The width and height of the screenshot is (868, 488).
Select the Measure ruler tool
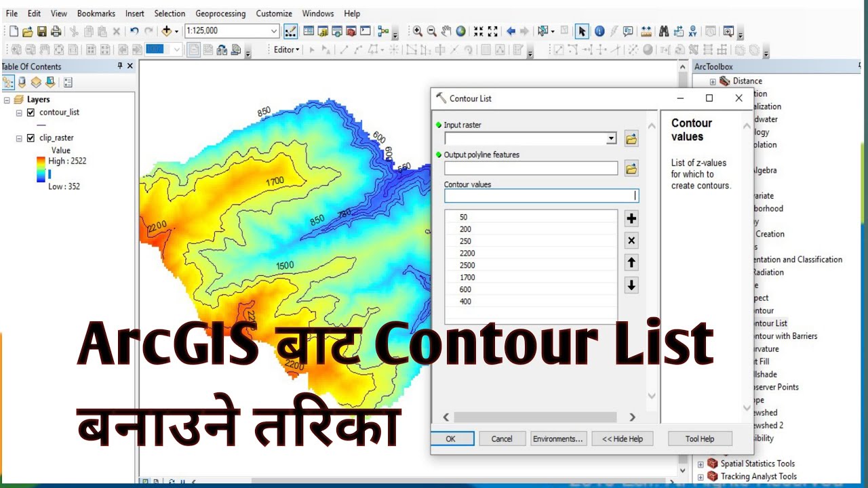[646, 31]
